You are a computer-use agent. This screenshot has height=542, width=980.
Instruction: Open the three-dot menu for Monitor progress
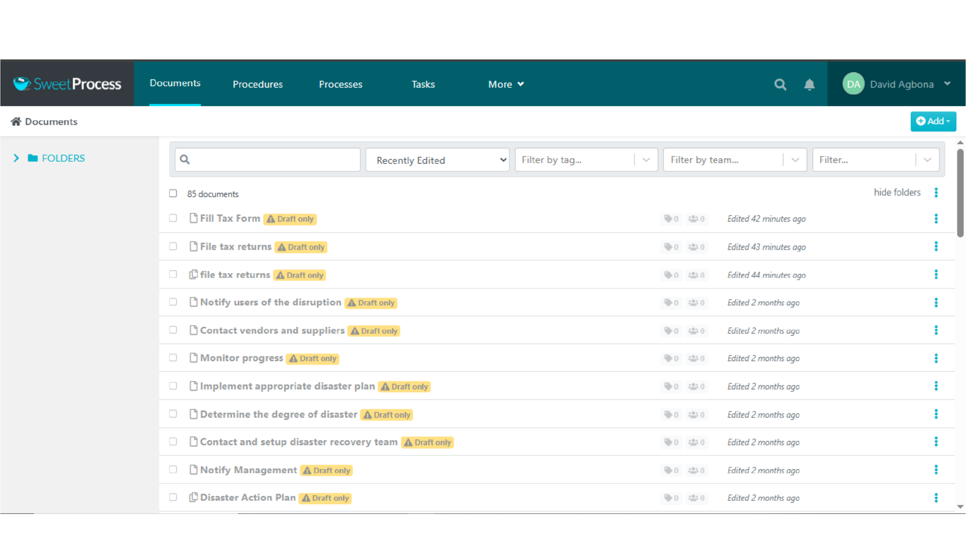936,358
